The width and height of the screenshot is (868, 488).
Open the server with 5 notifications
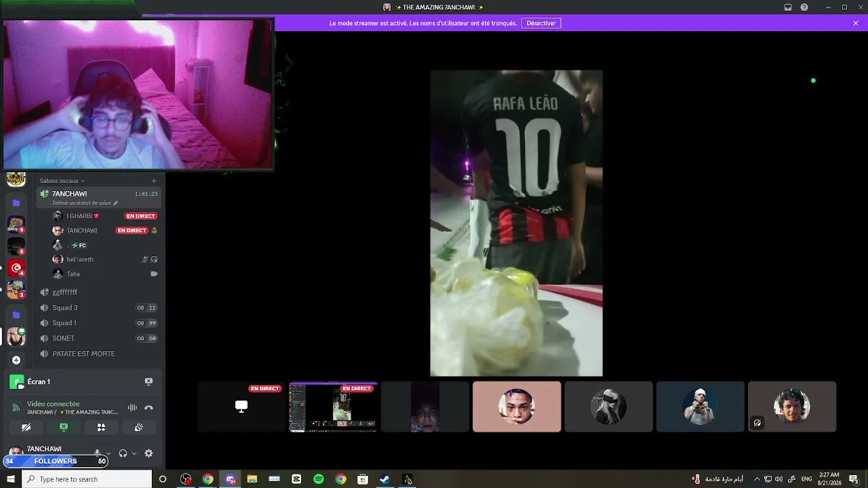pyautogui.click(x=16, y=246)
